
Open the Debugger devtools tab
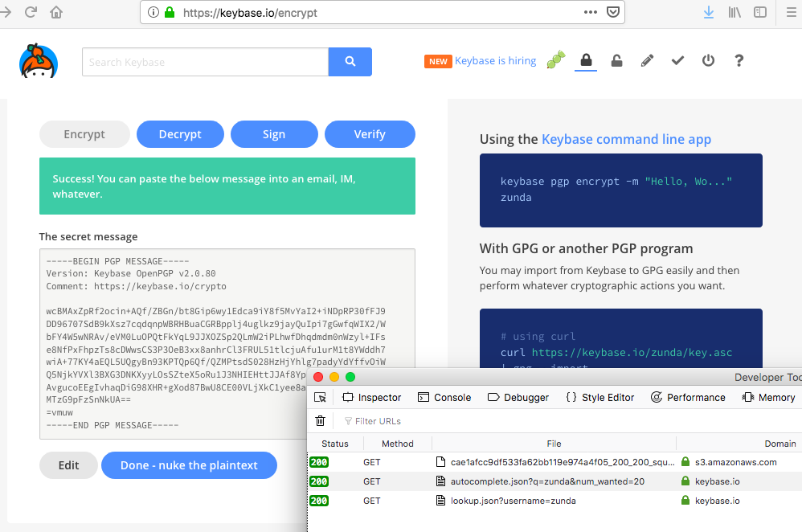(518, 398)
